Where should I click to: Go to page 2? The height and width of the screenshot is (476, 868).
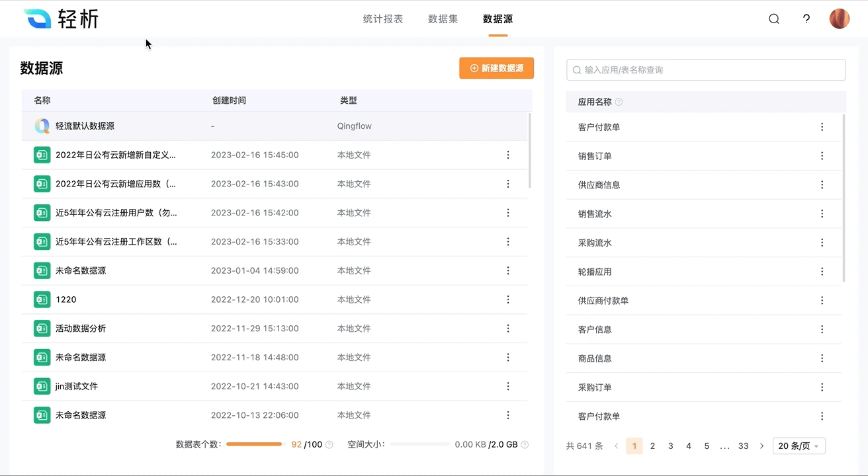(x=652, y=446)
